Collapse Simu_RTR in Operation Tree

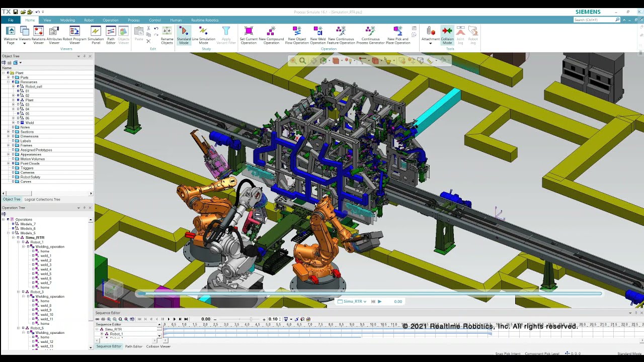pos(14,238)
